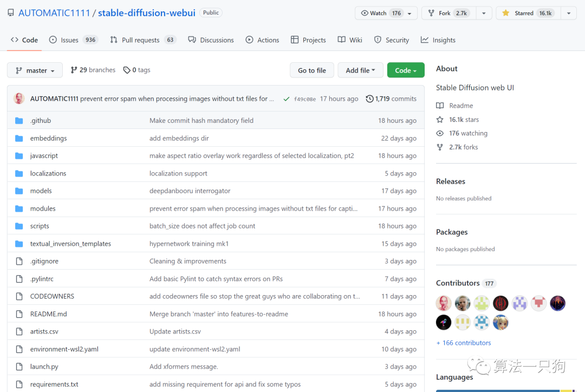Image resolution: width=585 pixels, height=392 pixels.
Task: Fork the repository with the Fork button
Action: (449, 13)
